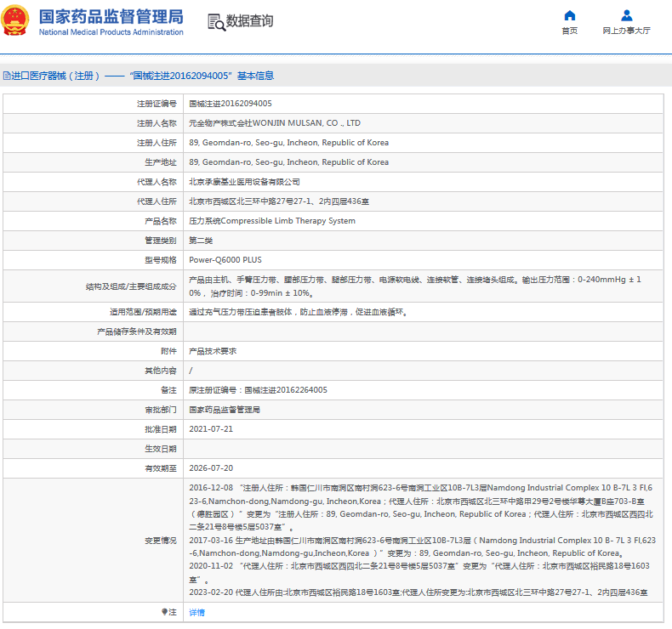Click the 注册证编号 label cell

point(93,104)
